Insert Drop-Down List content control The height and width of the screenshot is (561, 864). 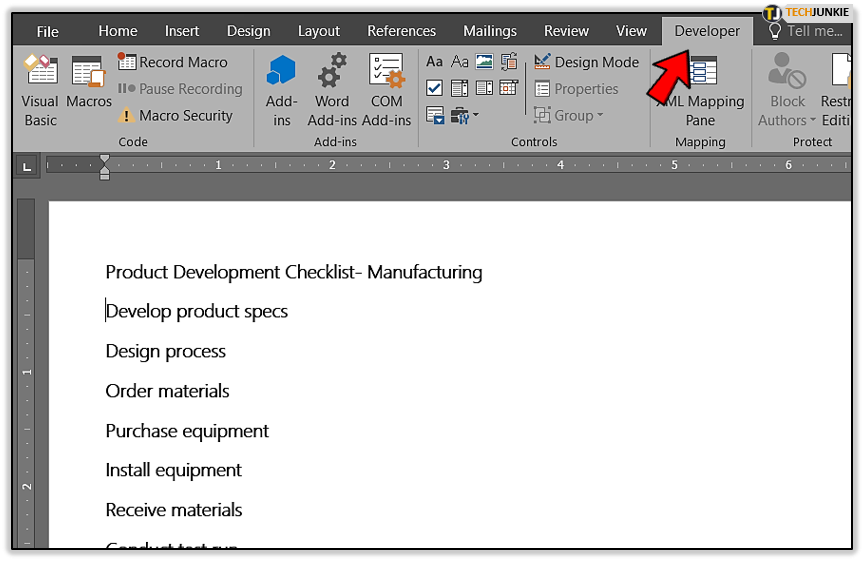[484, 88]
